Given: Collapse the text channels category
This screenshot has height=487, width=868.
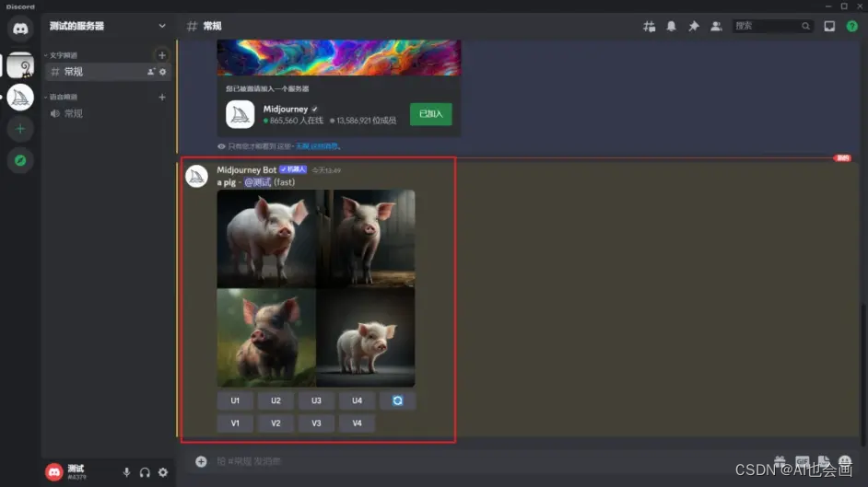Looking at the screenshot, I should pos(61,55).
